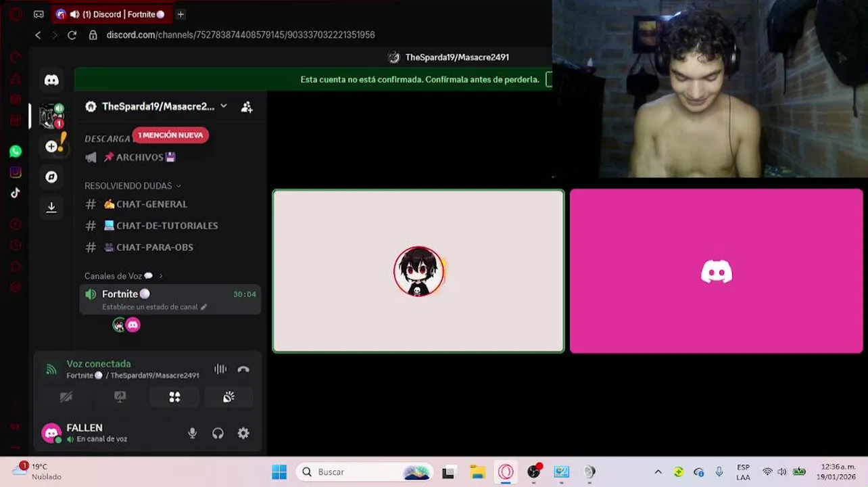
Task: Click pink Discord avatar under Fortnite voice channel
Action: (133, 325)
